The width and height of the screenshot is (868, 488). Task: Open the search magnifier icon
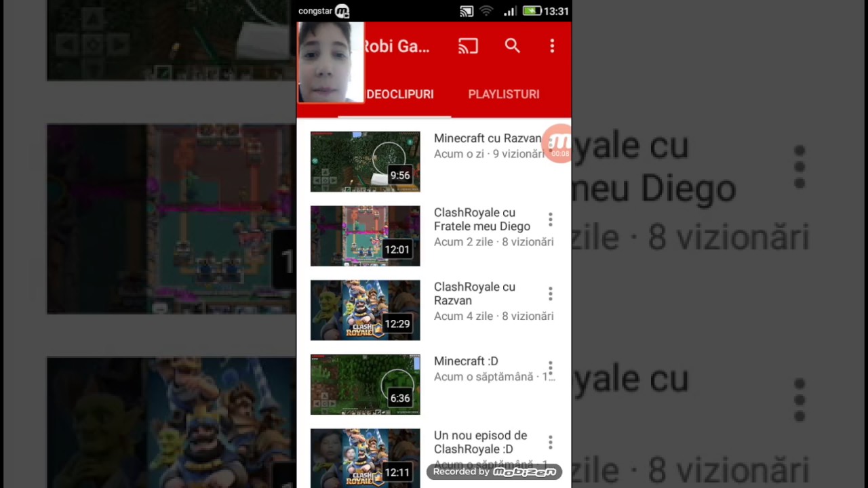click(512, 45)
